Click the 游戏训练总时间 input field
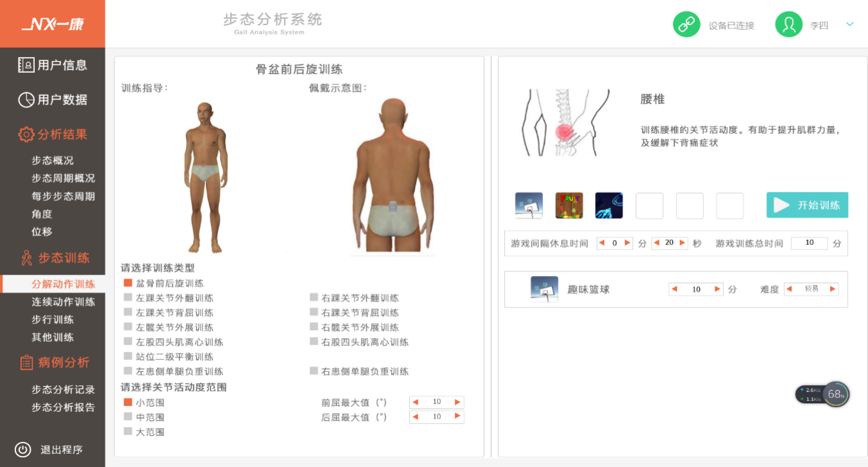This screenshot has width=868, height=467. click(x=809, y=243)
